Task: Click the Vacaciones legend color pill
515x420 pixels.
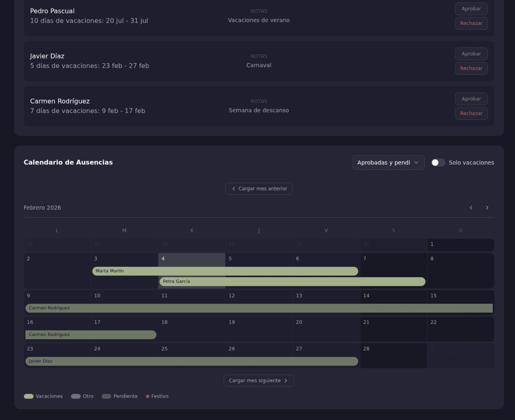Action: (x=29, y=396)
